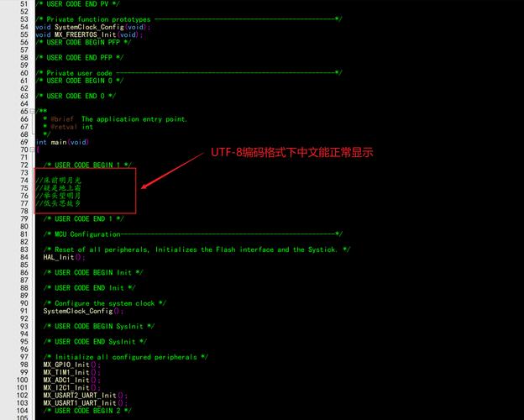Select the MX_GPIO_Init() line
This screenshot has height=420, width=524.
point(71,365)
